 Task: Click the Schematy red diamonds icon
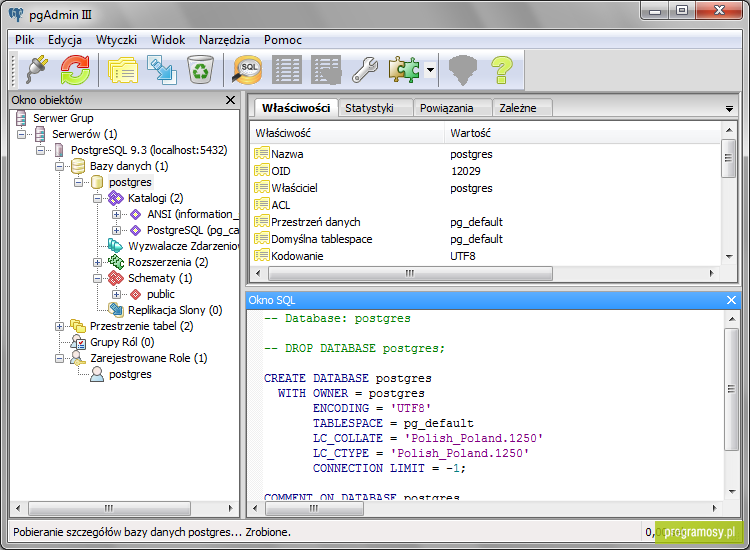[116, 278]
